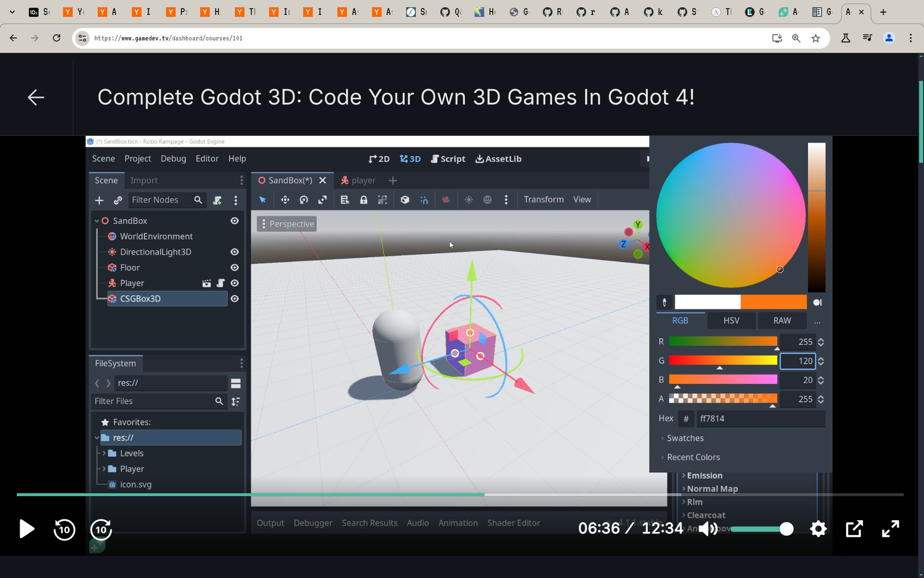This screenshot has width=924, height=578.
Task: Rewind video 10 seconds
Action: click(x=64, y=529)
